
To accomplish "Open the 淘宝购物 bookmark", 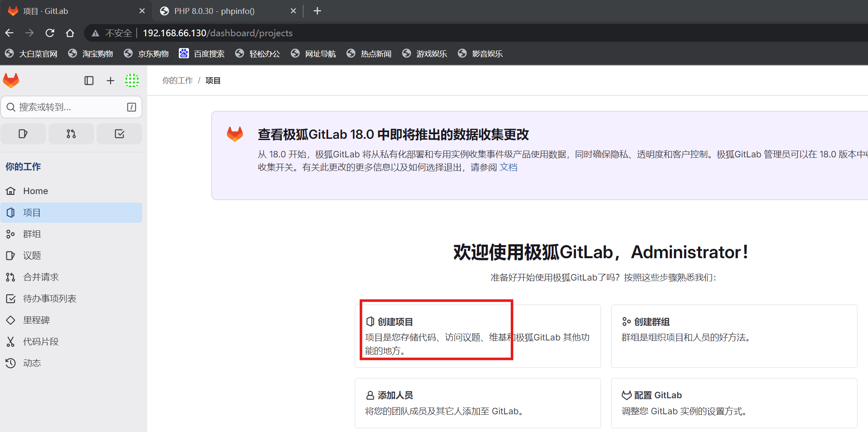I will (x=91, y=54).
